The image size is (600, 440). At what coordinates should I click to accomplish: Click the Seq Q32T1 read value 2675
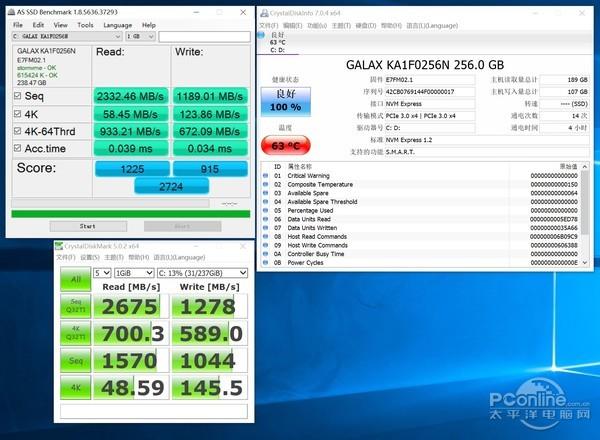tap(130, 306)
